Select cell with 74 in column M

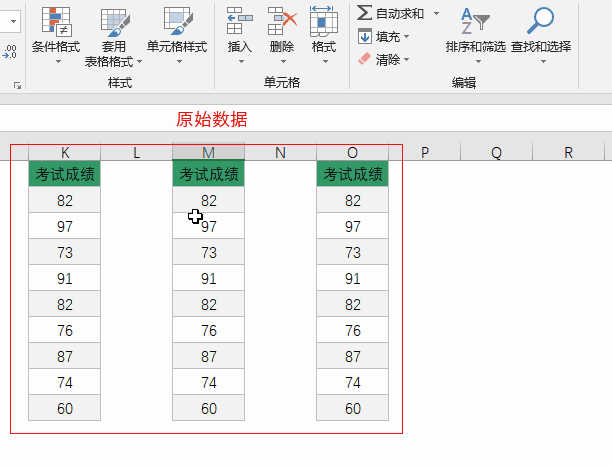point(208,382)
